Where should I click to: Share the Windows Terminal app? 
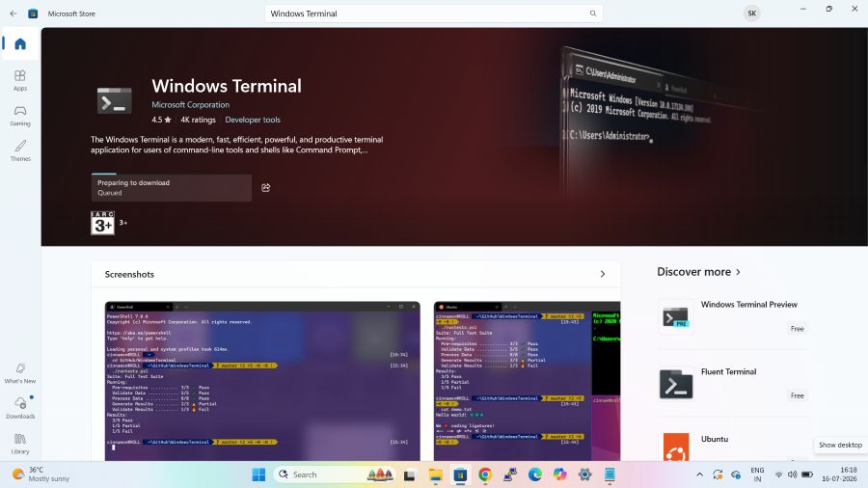pos(266,187)
